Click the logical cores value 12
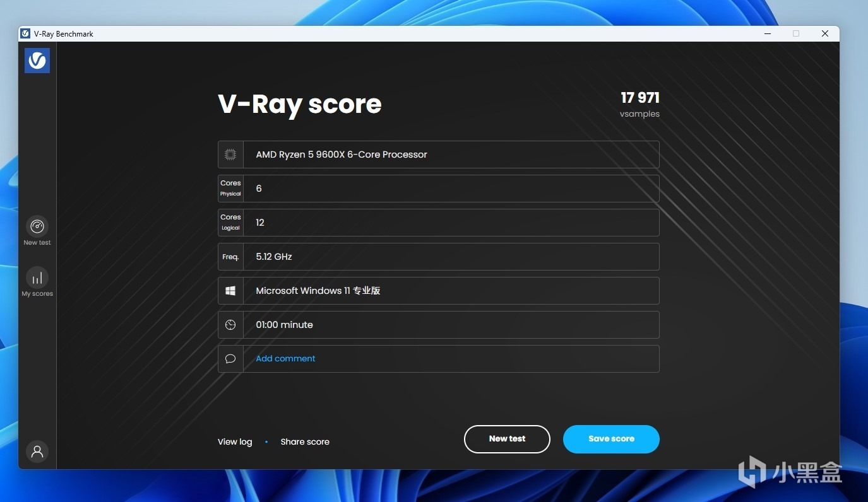The height and width of the screenshot is (502, 868). (x=260, y=223)
